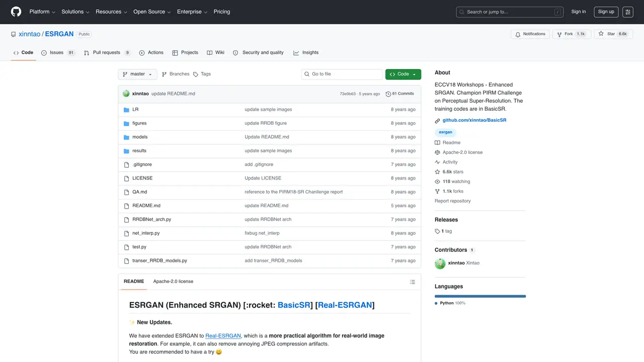Screen dimensions: 644x362
Task: Open the command palette sliders icon
Action: 627,12
